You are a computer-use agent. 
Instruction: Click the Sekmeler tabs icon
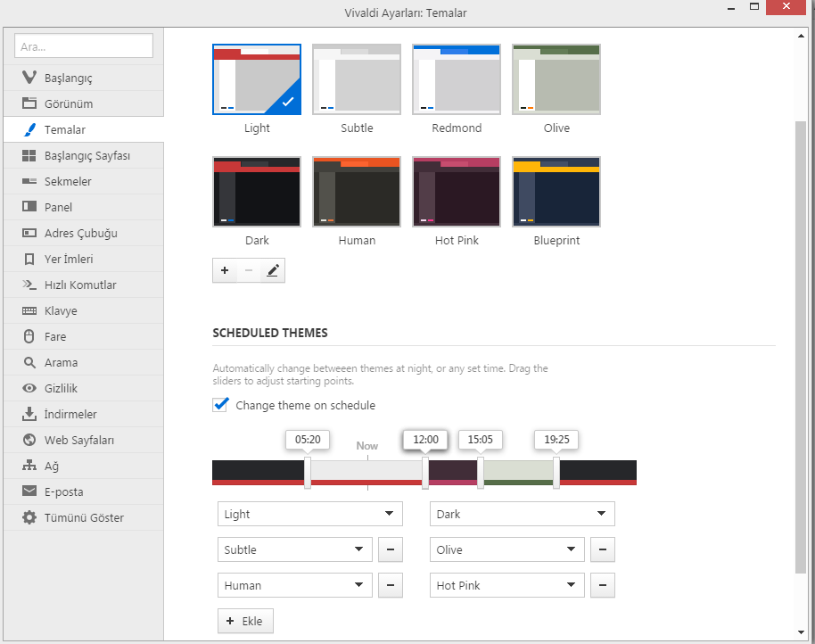click(x=29, y=181)
